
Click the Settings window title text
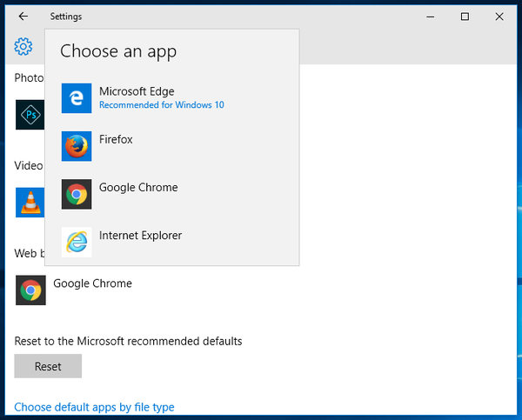tap(66, 17)
